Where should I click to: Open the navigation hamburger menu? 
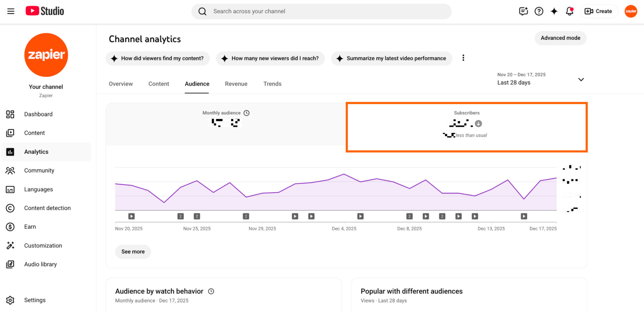pos(11,11)
